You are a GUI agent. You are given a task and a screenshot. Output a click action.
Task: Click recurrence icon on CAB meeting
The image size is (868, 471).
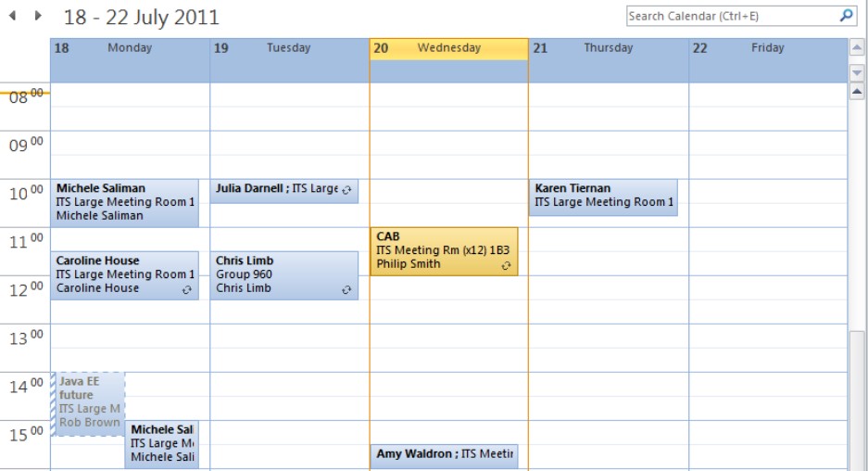click(506, 266)
